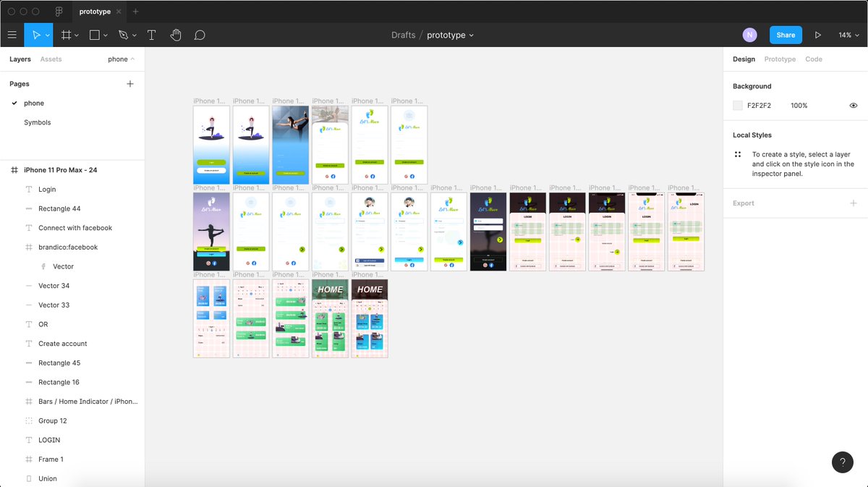Open the prototype file name dropdown
The image size is (868, 487).
(472, 35)
